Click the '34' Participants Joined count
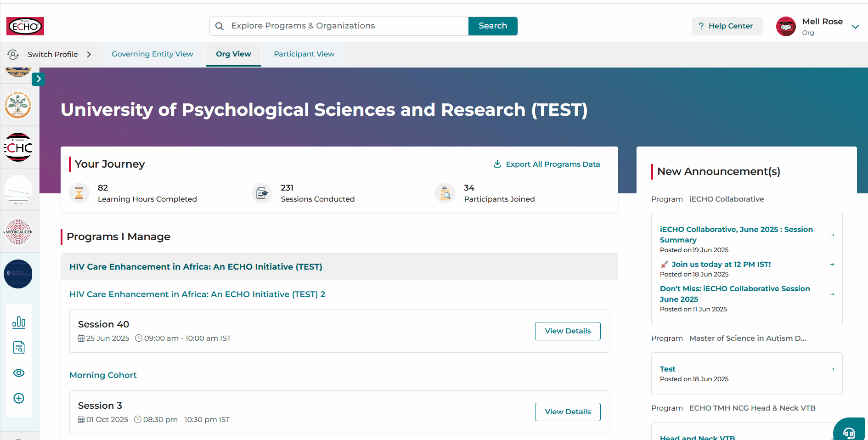 coord(469,188)
